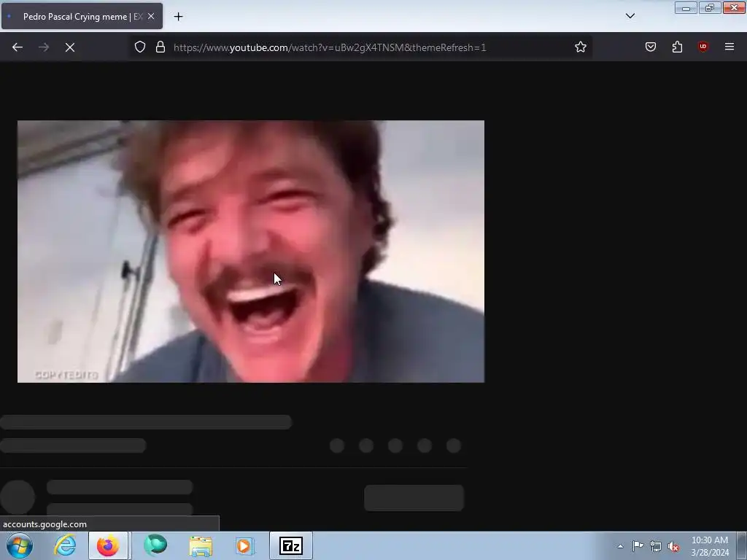Click the Show desktop strip
This screenshot has width=747, height=560.
click(x=742, y=545)
